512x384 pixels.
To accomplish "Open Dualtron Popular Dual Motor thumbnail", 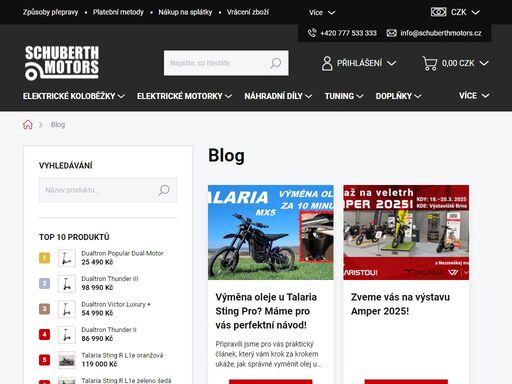I will click(x=67, y=258).
